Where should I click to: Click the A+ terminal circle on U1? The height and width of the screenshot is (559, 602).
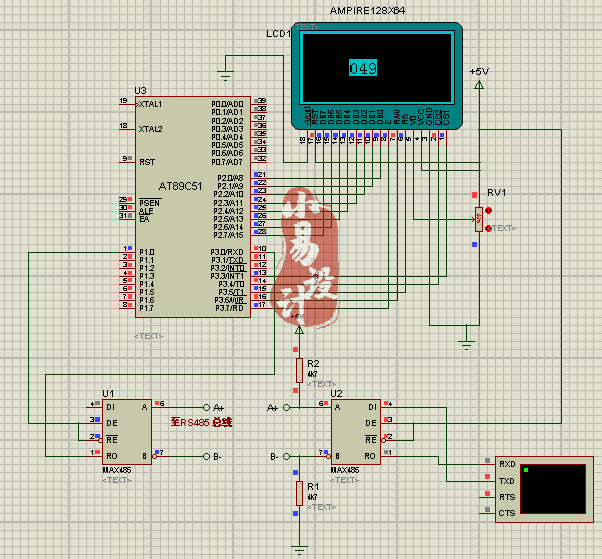[x=206, y=407]
